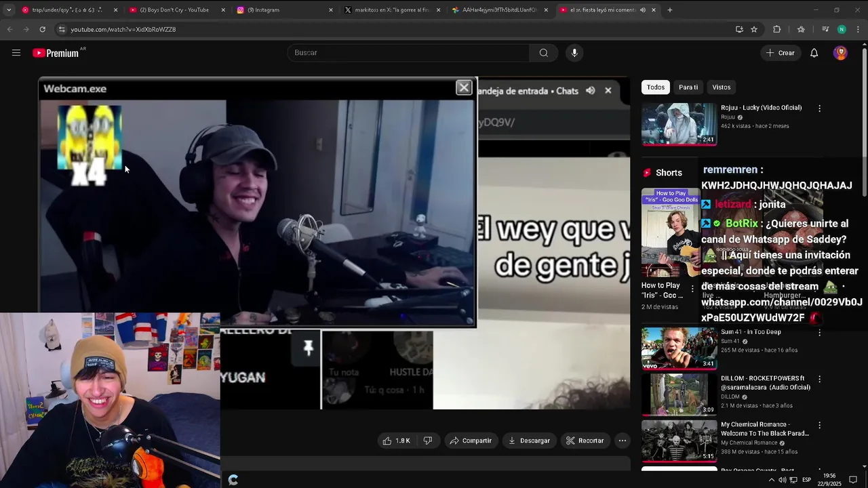Bookmark this page with the star
Screen dimensions: 868x488
(x=754, y=29)
